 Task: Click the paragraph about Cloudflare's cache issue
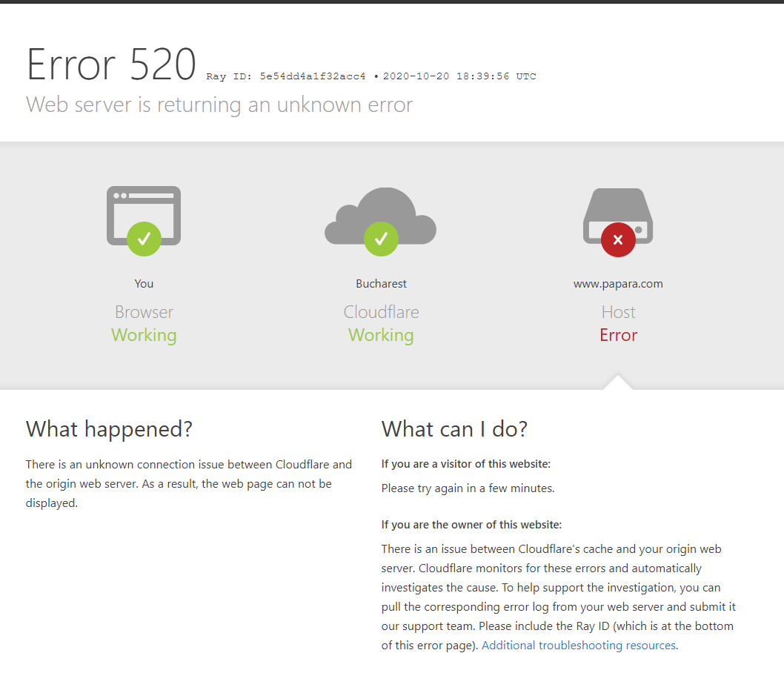559,597
